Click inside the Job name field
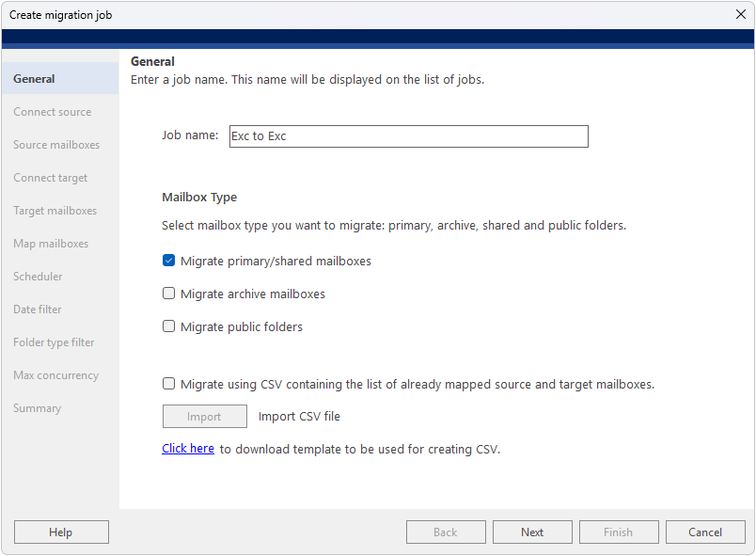 (x=408, y=136)
